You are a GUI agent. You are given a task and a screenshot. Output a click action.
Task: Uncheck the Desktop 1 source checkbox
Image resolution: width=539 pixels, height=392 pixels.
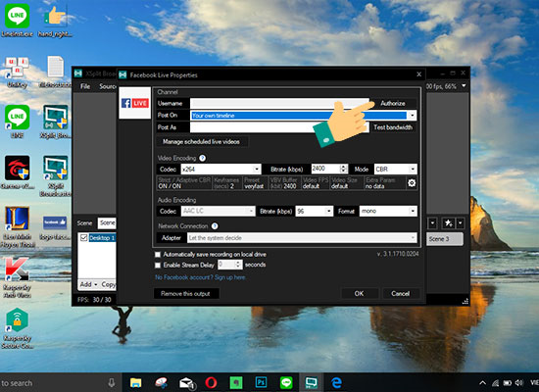83,237
